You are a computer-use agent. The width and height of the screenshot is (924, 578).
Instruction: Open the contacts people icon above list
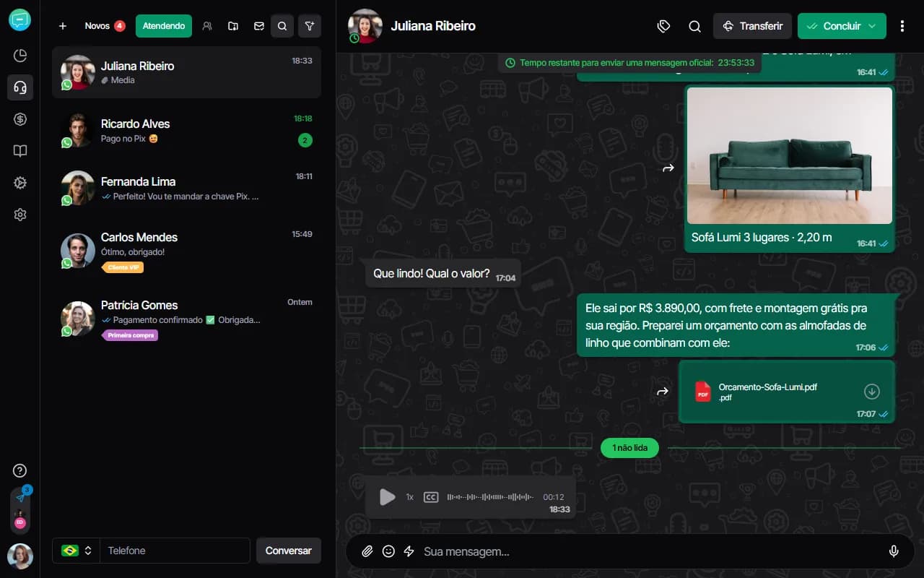point(207,26)
